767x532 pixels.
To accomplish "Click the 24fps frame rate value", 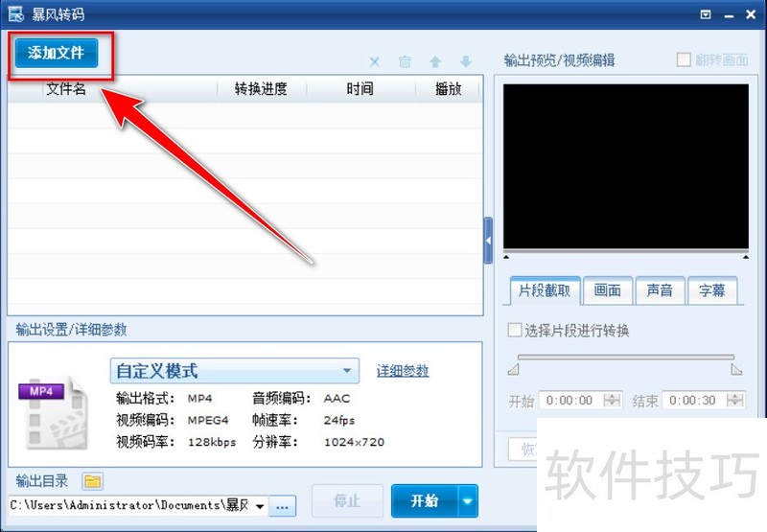I will click(339, 421).
